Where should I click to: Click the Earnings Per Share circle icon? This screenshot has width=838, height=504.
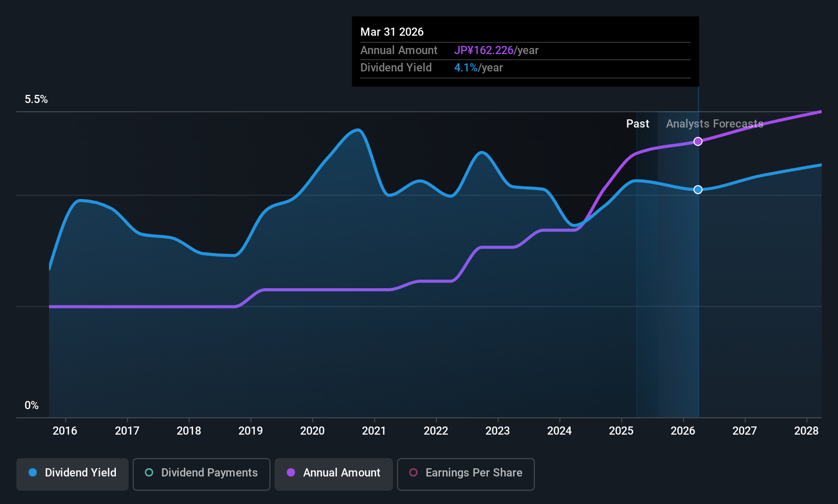tap(413, 474)
